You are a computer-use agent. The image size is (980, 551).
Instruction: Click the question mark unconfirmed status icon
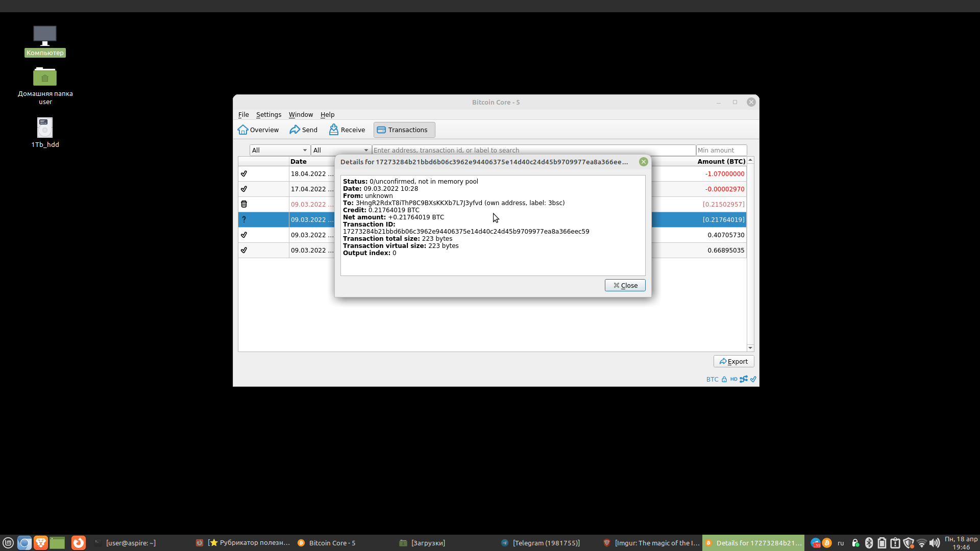pos(244,219)
